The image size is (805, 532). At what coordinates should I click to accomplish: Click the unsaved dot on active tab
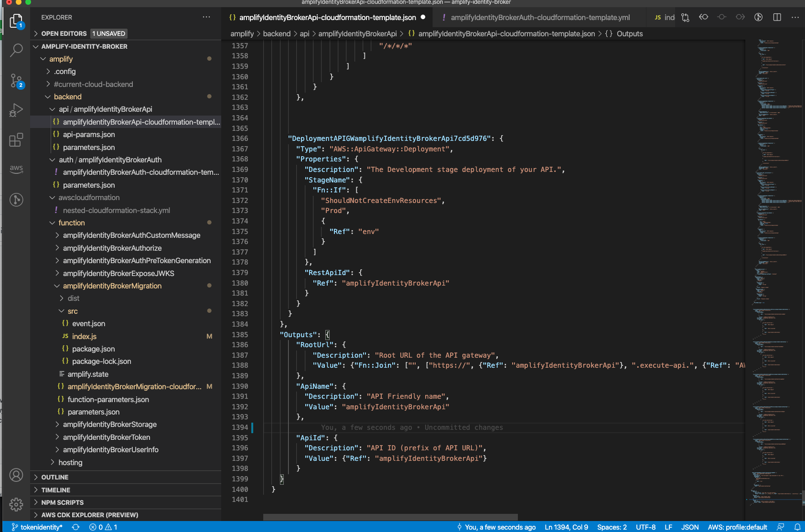click(x=423, y=17)
